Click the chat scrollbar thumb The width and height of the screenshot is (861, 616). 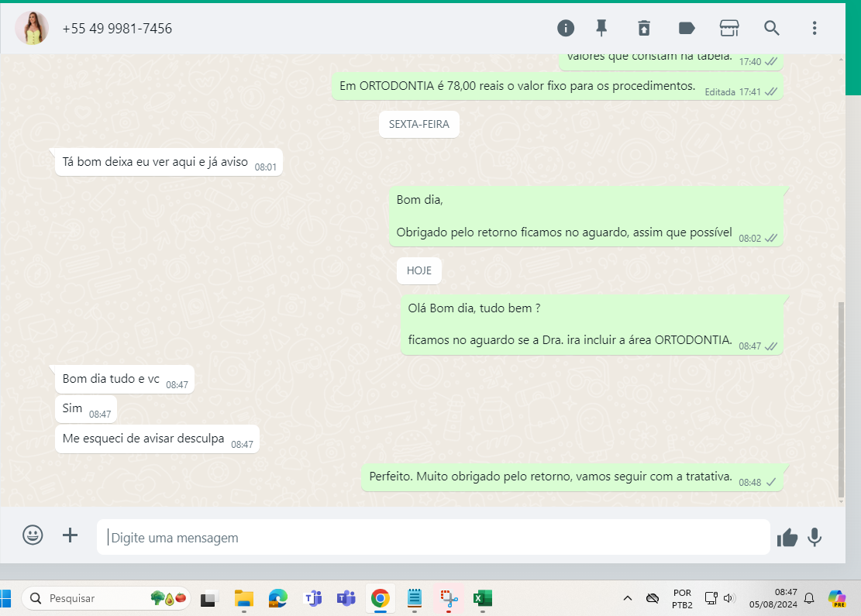point(841,399)
